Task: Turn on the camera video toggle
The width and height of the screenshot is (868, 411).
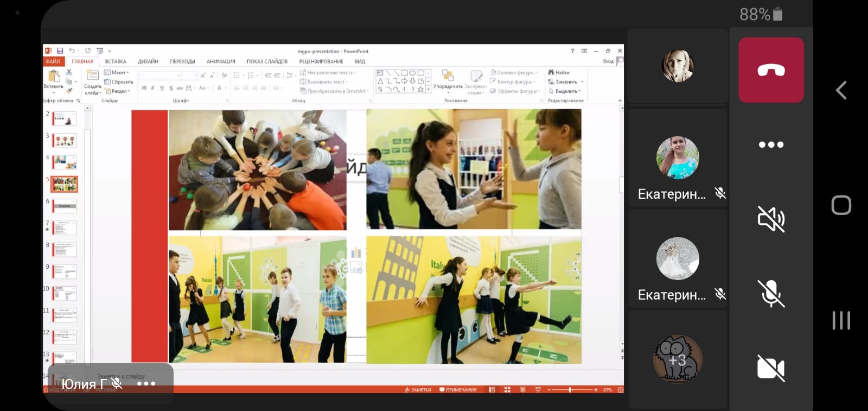Action: tap(771, 368)
